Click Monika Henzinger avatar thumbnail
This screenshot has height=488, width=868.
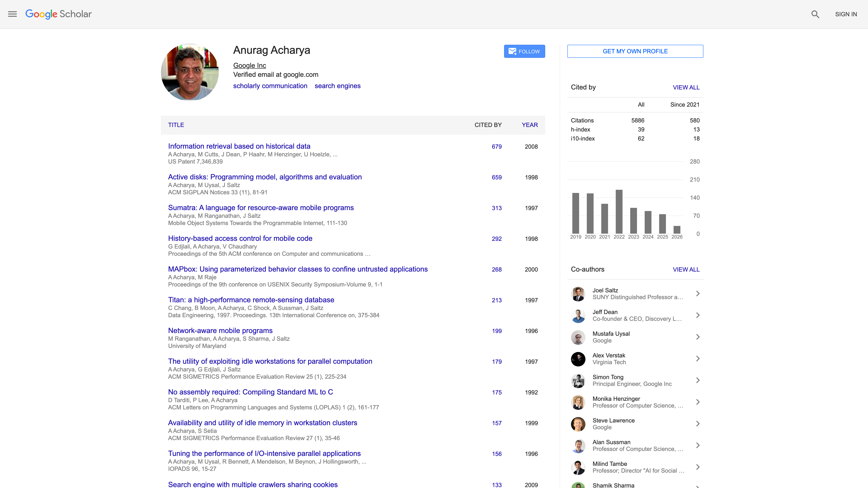coord(578,402)
